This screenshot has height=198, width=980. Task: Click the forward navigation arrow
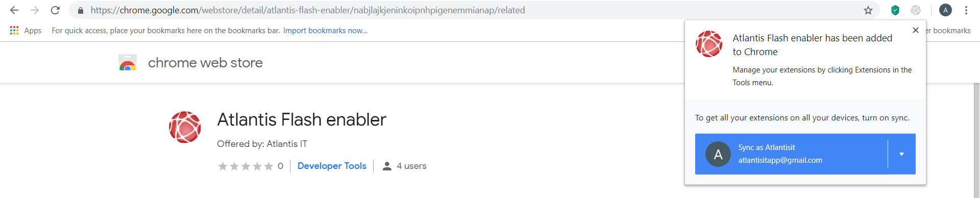tap(35, 10)
